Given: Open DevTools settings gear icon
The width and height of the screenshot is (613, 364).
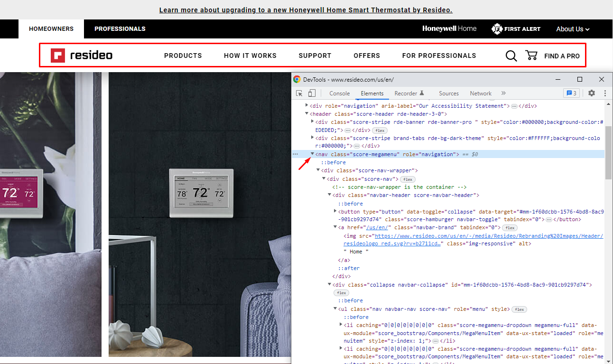Looking at the screenshot, I should tap(592, 93).
